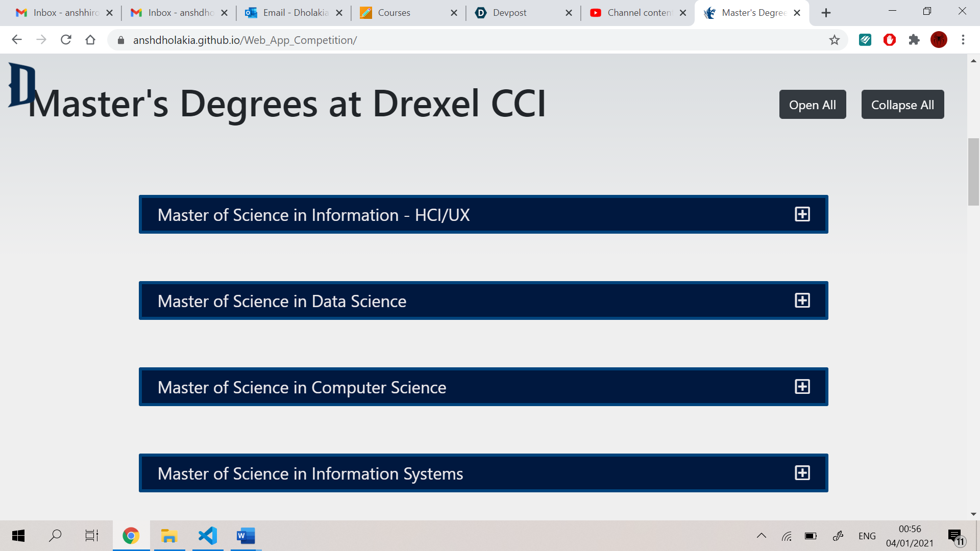Reload the current page
Viewport: 980px width, 551px height.
[66, 40]
